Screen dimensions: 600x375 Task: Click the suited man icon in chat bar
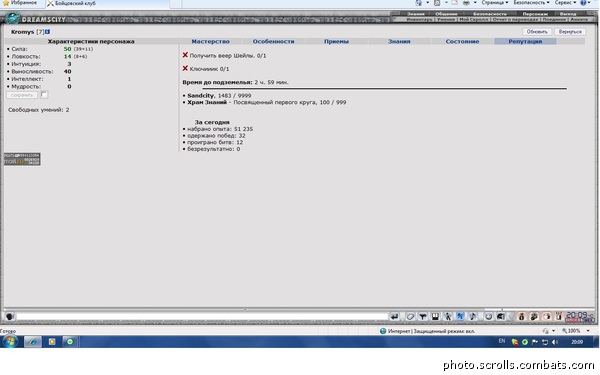click(x=521, y=316)
